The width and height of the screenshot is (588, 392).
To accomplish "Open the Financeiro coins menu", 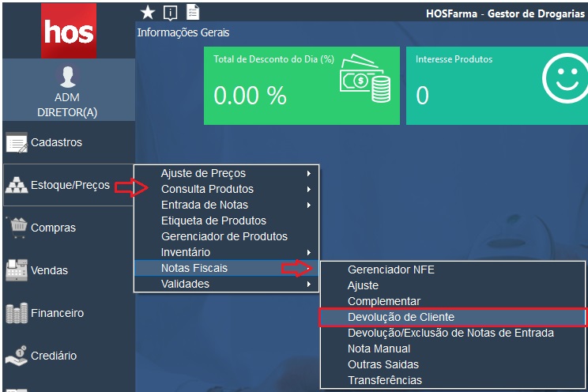I will coord(56,313).
